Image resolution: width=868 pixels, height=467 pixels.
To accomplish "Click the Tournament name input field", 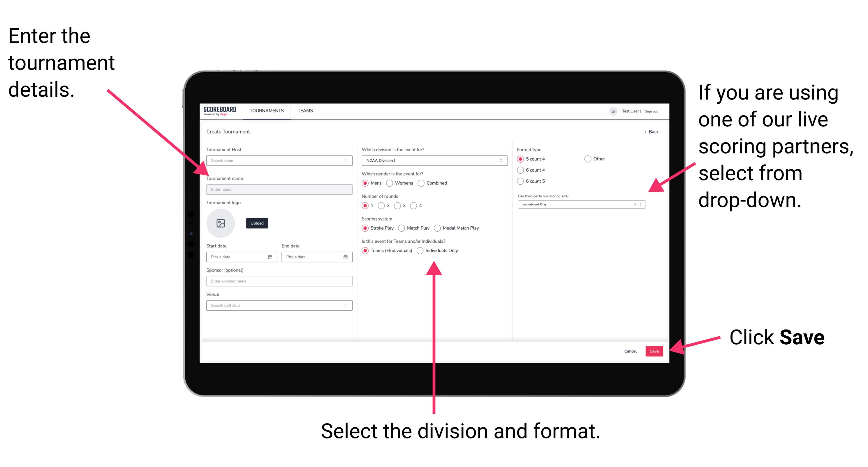I will tap(278, 190).
